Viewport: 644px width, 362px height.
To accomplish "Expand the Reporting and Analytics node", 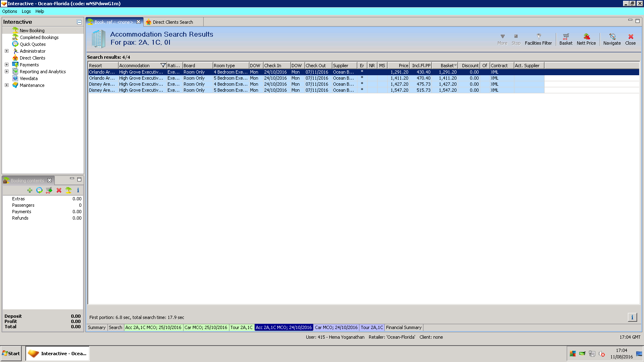I will click(x=6, y=72).
